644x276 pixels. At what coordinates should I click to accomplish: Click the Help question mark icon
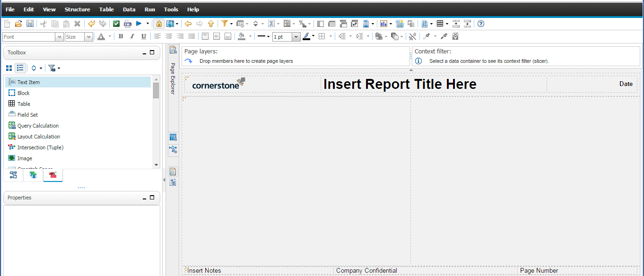click(481, 24)
